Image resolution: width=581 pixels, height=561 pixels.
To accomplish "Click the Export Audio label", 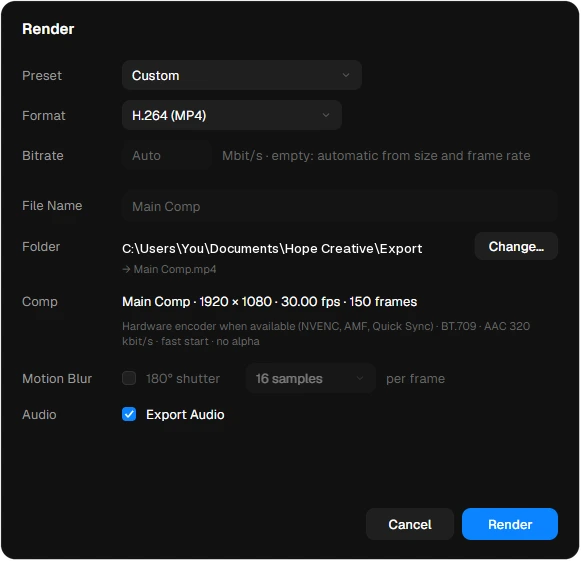I will pos(185,414).
